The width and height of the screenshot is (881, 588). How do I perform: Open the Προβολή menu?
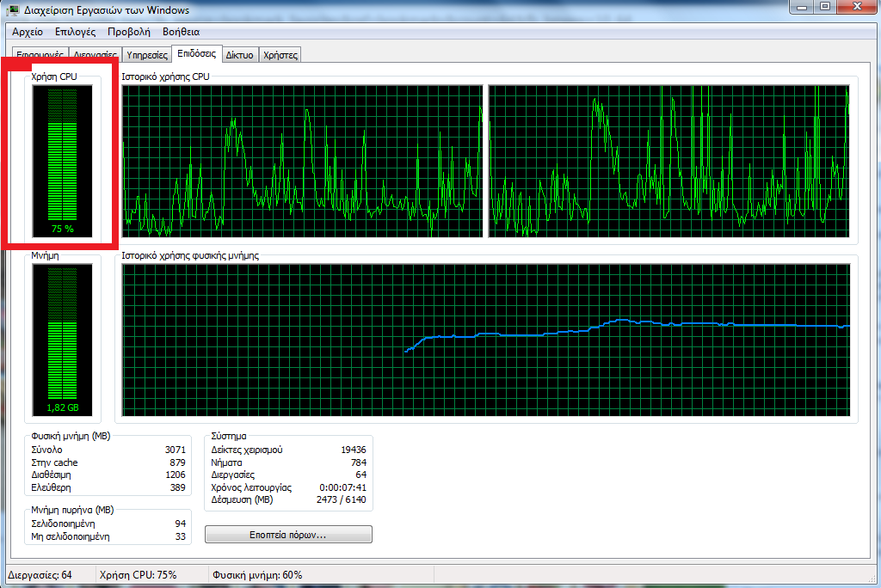coord(129,32)
